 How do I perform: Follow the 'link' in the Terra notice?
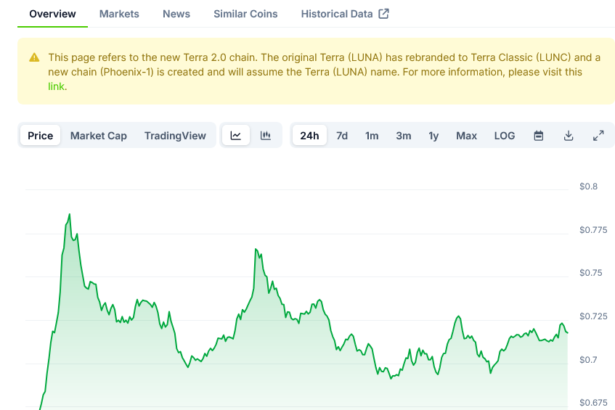(56, 87)
